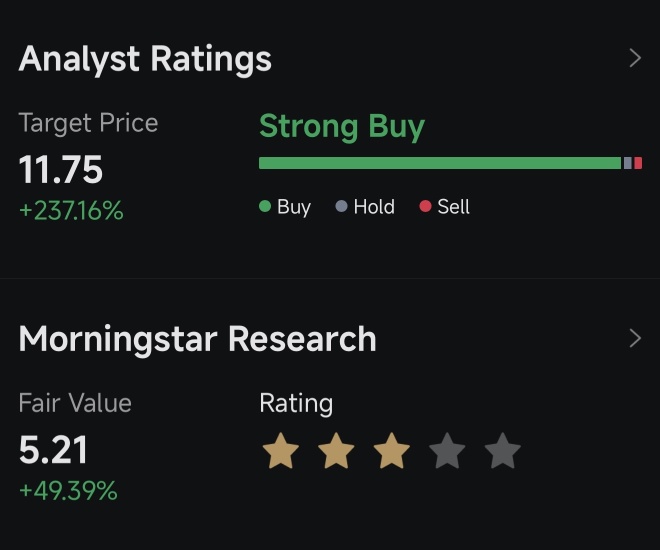Click the Strong Buy rating label

coord(342,127)
